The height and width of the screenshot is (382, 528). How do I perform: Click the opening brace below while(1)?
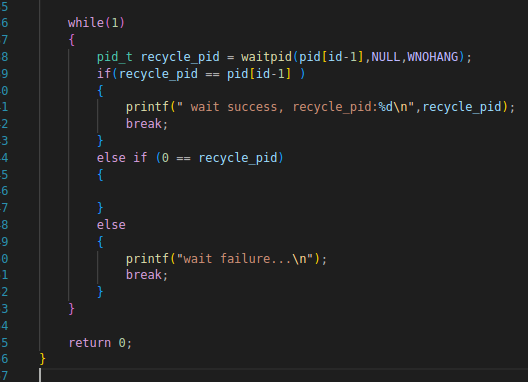[71, 40]
